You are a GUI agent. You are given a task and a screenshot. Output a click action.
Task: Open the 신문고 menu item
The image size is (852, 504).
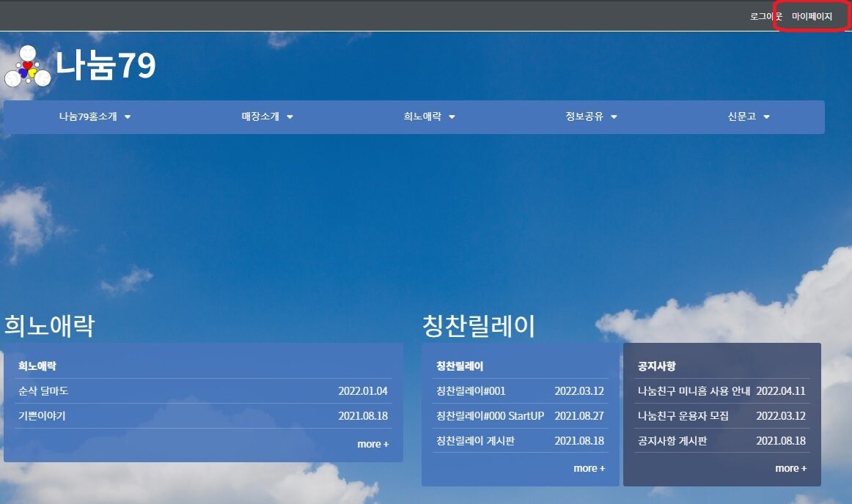[741, 116]
